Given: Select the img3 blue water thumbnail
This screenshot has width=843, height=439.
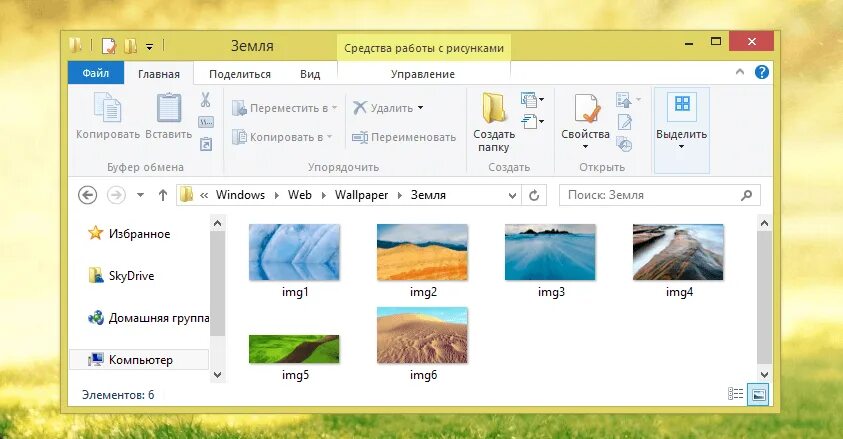Looking at the screenshot, I should [551, 253].
